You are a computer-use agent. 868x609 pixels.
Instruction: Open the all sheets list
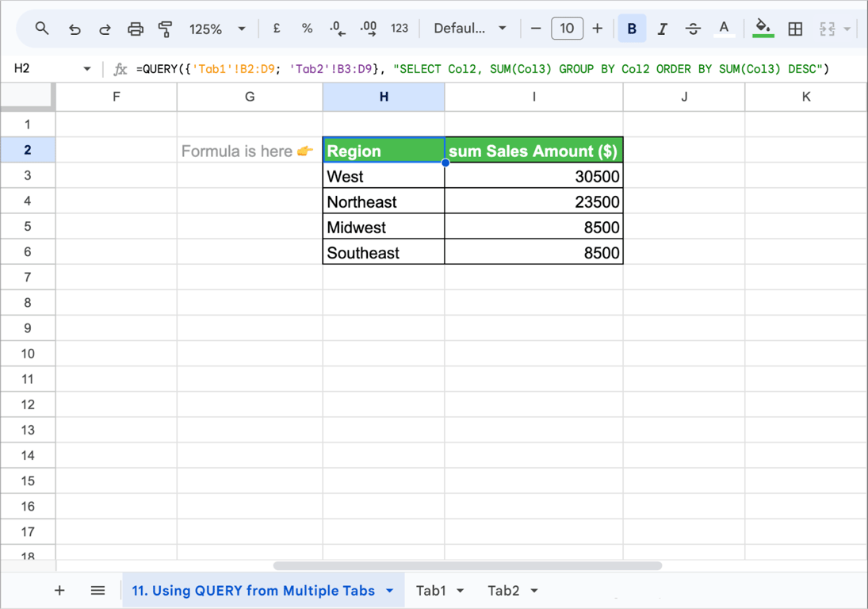(x=98, y=591)
